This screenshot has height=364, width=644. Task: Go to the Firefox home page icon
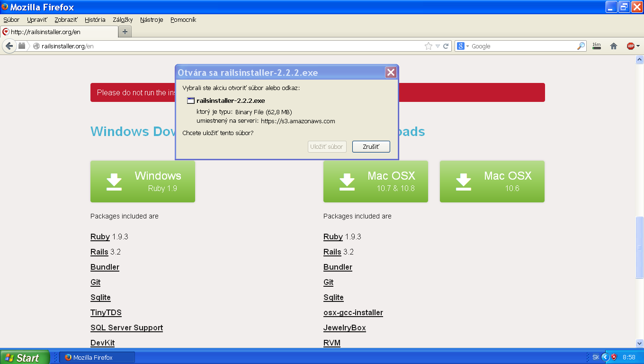(x=614, y=46)
